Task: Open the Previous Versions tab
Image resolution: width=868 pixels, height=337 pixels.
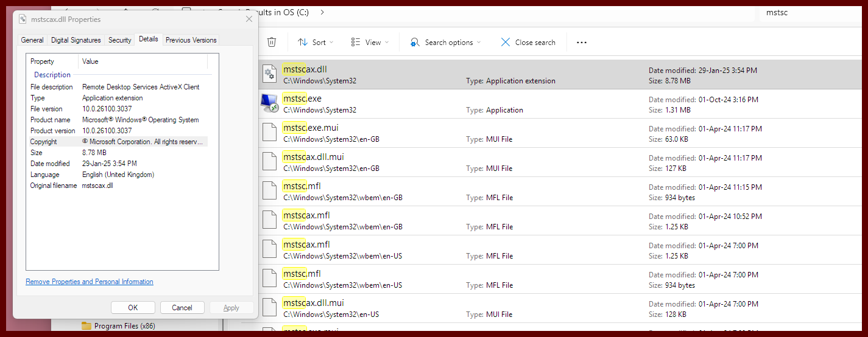Action: [191, 40]
